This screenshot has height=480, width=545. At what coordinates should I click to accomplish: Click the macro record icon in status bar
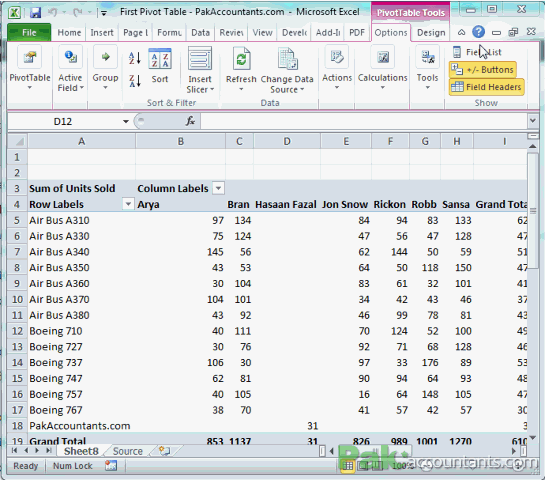coord(111,465)
